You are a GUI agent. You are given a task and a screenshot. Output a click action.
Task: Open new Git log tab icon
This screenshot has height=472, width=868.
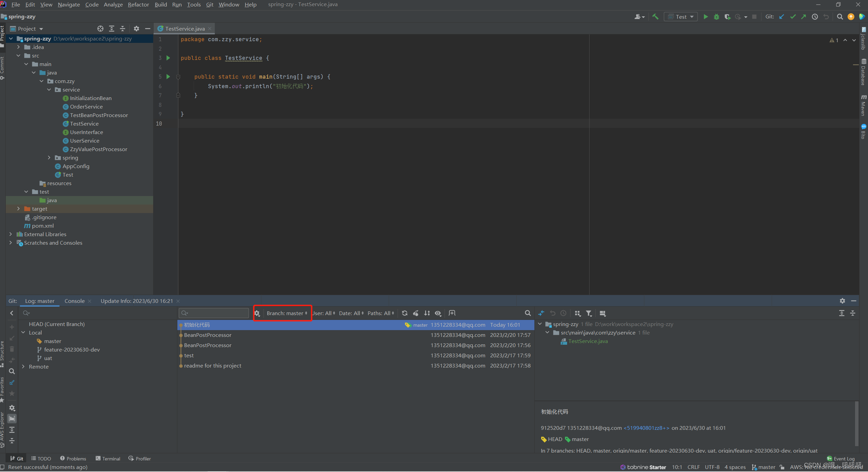pos(452,313)
